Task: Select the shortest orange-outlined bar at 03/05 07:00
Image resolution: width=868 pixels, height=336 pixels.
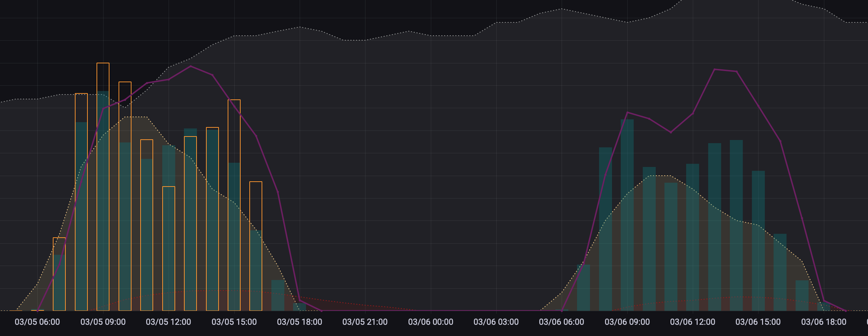Action: tap(59, 274)
